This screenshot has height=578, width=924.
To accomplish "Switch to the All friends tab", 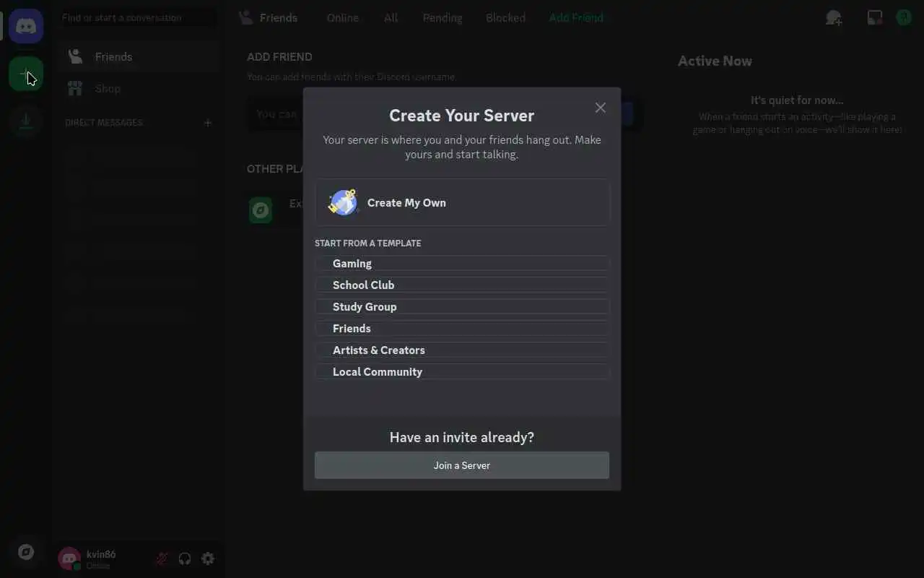I will [391, 17].
